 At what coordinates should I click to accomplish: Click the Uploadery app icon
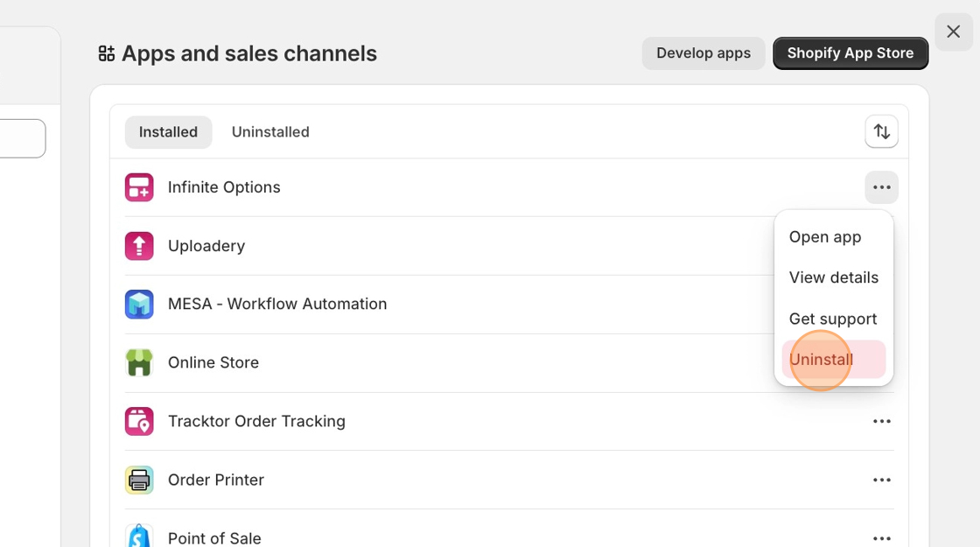point(139,246)
